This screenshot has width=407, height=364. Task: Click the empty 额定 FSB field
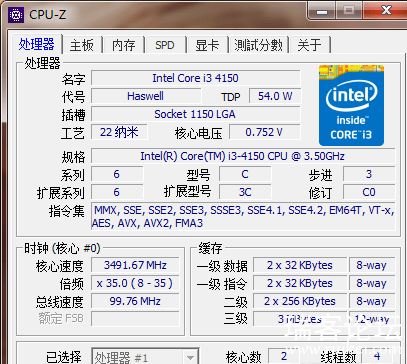click(135, 319)
